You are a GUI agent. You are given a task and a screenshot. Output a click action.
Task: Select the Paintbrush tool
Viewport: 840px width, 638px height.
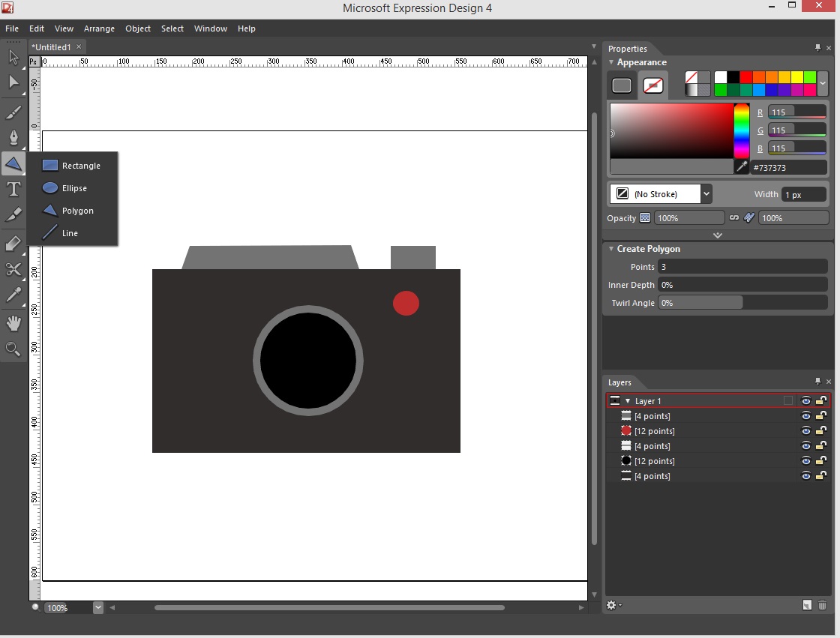(x=13, y=112)
